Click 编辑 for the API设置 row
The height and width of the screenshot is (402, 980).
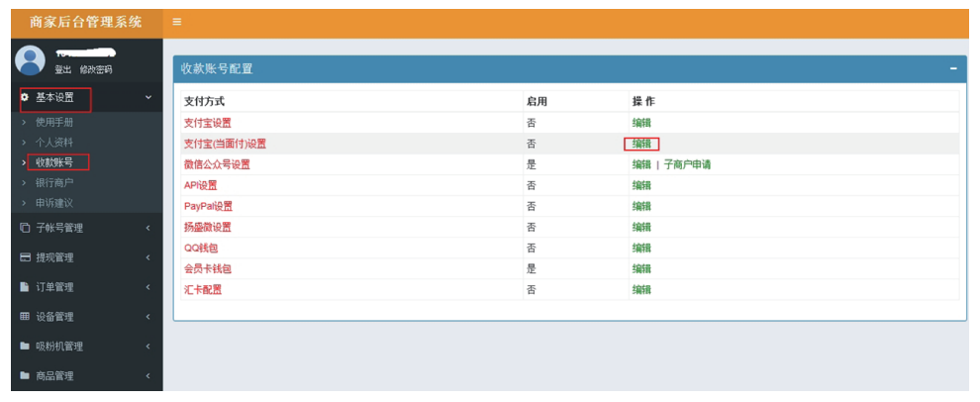pyautogui.click(x=641, y=186)
